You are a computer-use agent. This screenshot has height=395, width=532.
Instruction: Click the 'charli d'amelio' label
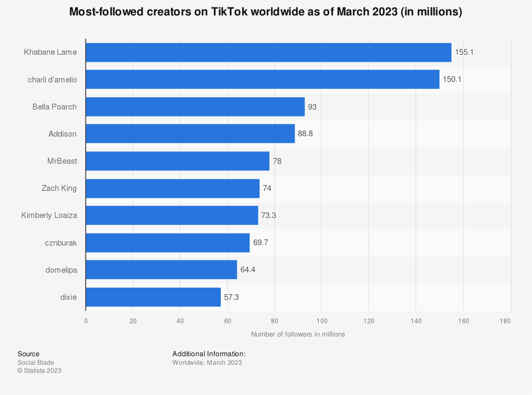point(52,80)
